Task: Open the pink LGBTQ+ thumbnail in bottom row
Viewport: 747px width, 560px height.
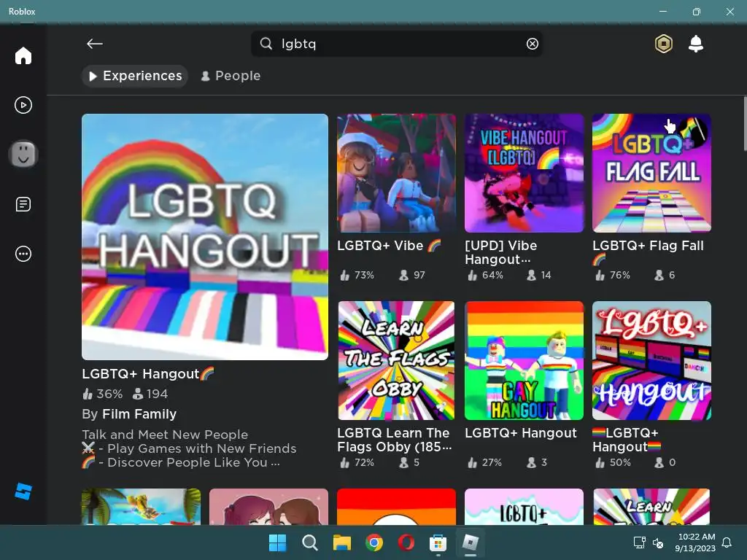Action: click(524, 507)
